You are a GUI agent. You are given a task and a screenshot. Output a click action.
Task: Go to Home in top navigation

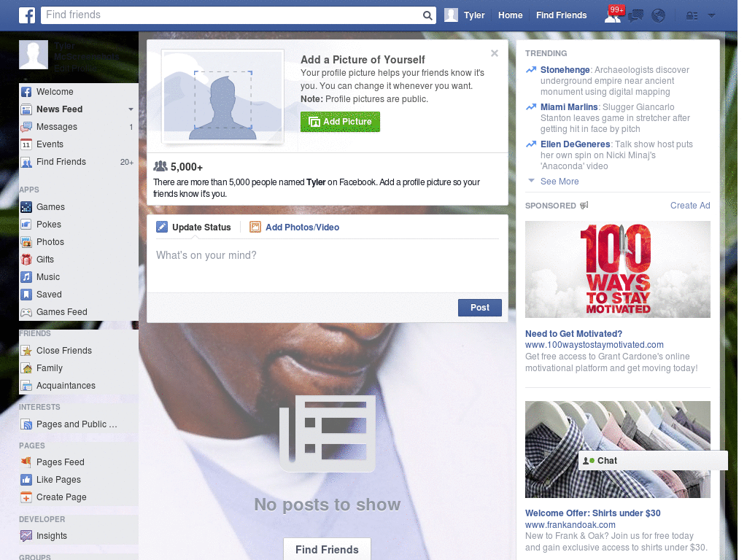[510, 15]
